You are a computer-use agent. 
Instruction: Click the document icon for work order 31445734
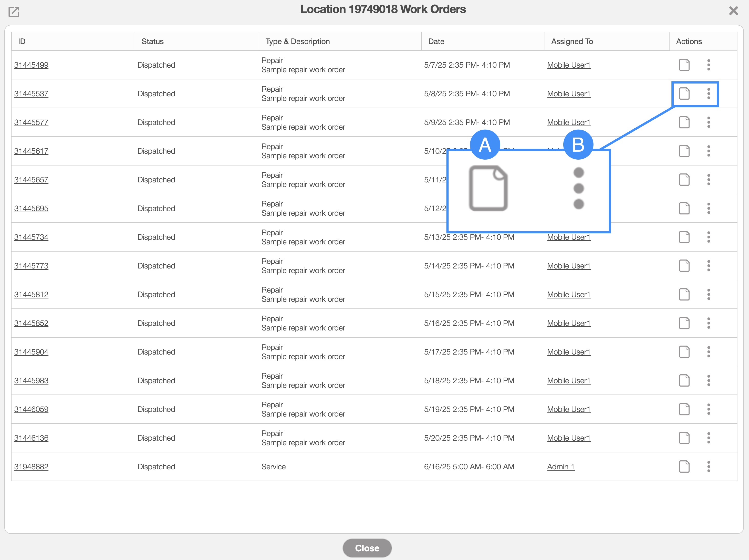coord(684,237)
